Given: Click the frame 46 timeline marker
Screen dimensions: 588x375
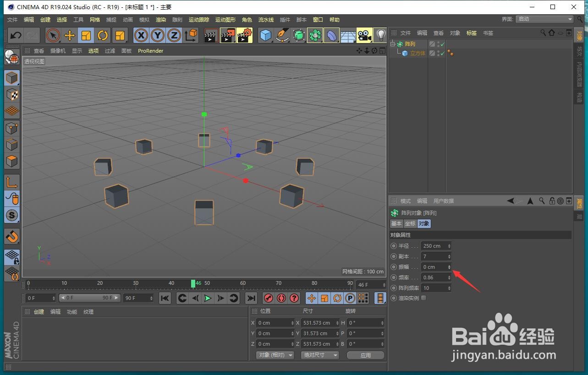Looking at the screenshot, I should point(194,284).
